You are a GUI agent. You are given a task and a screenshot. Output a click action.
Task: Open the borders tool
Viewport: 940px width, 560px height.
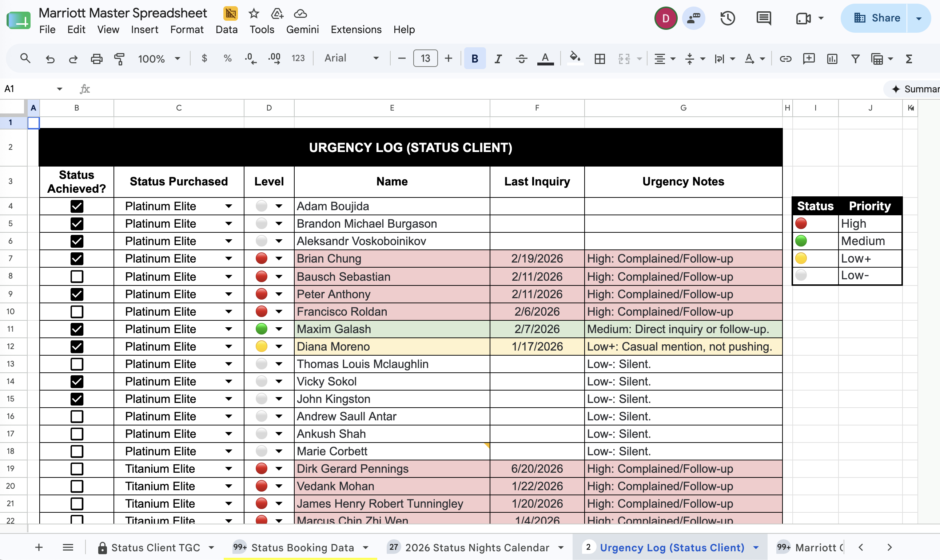tap(600, 59)
